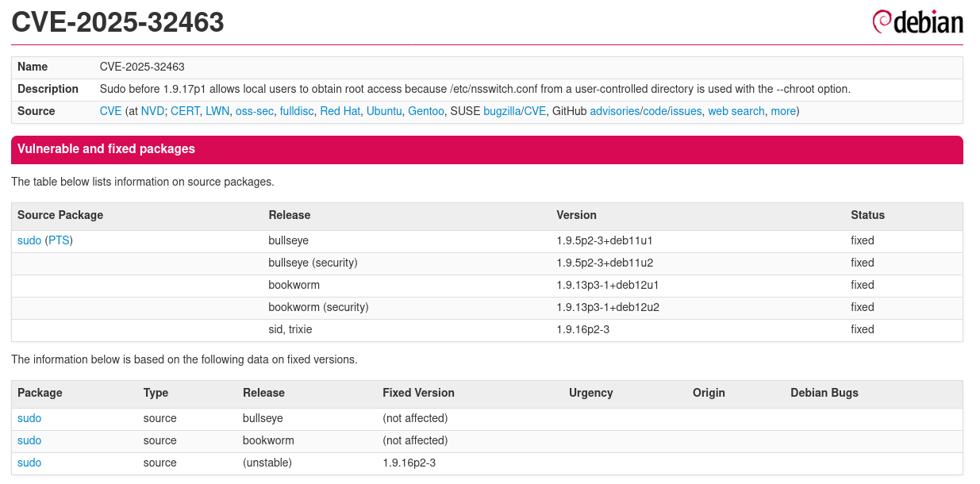
Task: Open the GitHub issues link
Action: (x=686, y=111)
